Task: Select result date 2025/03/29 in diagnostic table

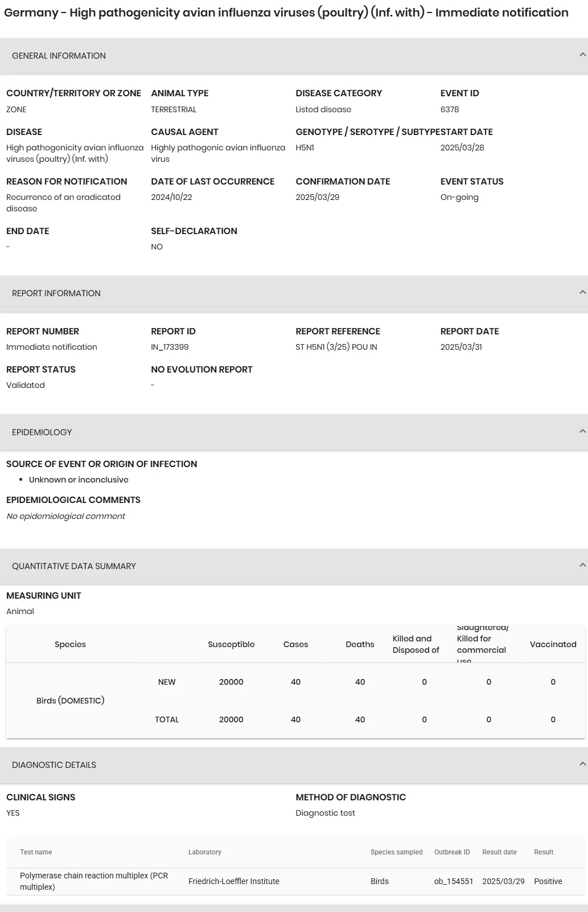Action: point(503,881)
